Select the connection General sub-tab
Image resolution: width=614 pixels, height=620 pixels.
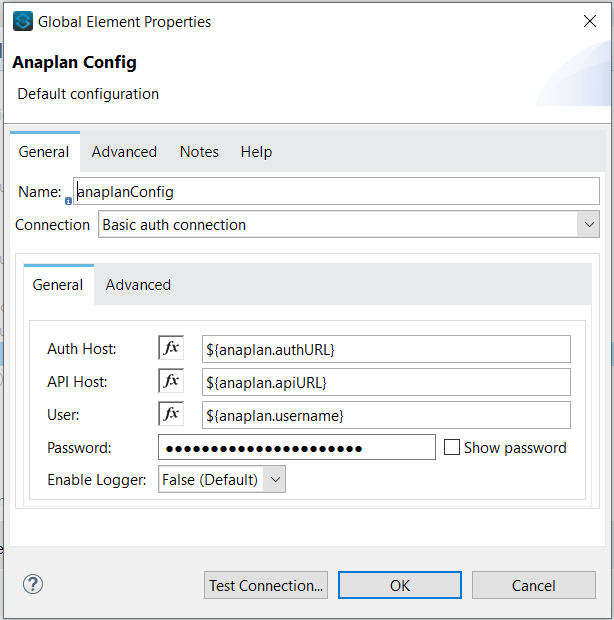(58, 285)
